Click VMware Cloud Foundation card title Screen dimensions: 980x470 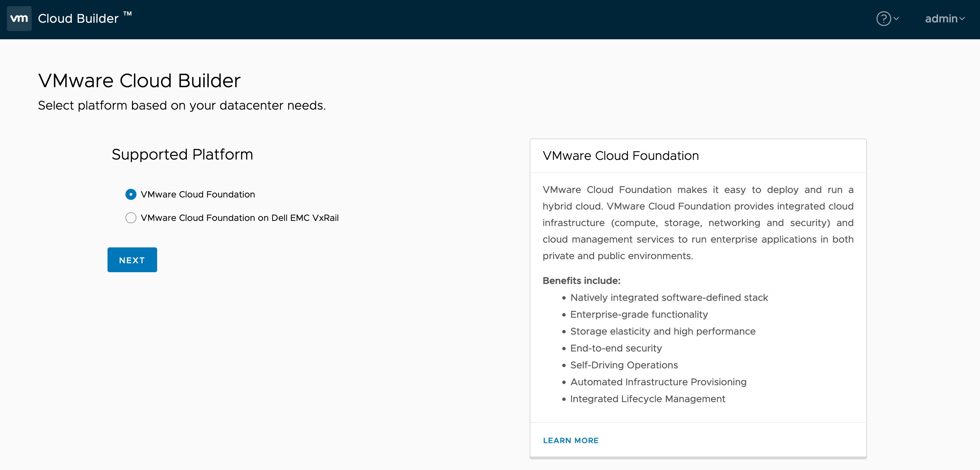coord(621,156)
